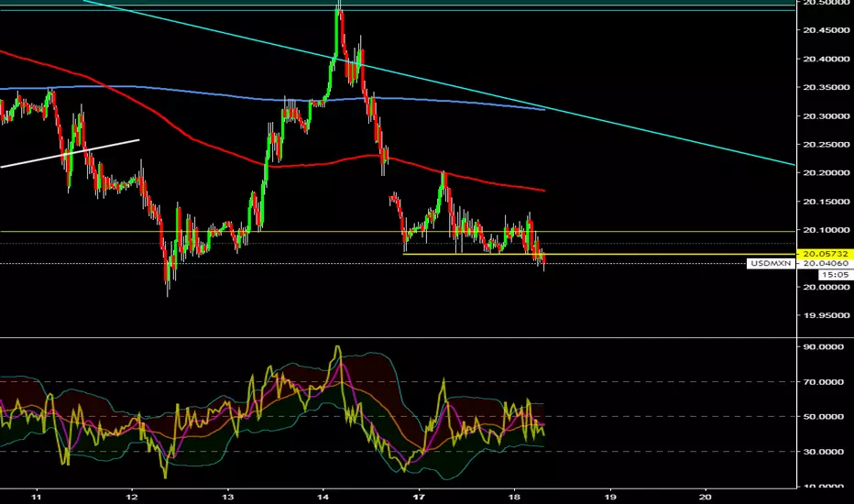Click the 20.20000 price axis value
The image size is (854, 504).
[x=826, y=172]
